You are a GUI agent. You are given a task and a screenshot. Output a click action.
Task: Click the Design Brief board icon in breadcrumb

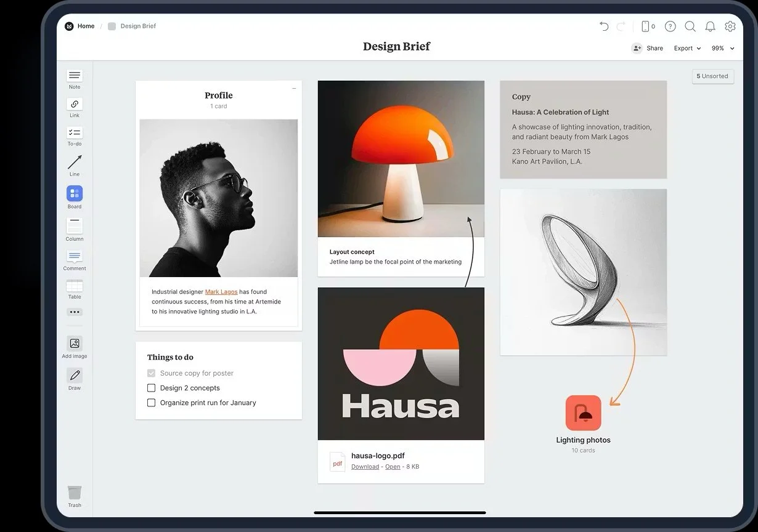pyautogui.click(x=112, y=26)
